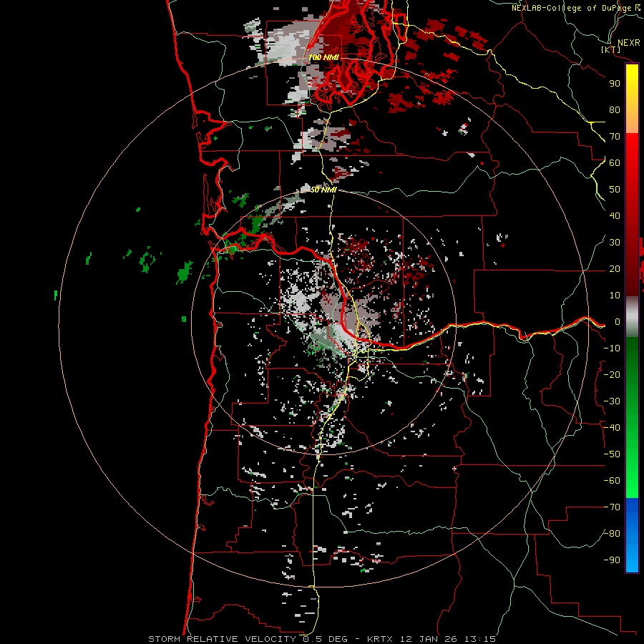
Task: Click the -20 value on the velocity scale
Action: point(612,374)
